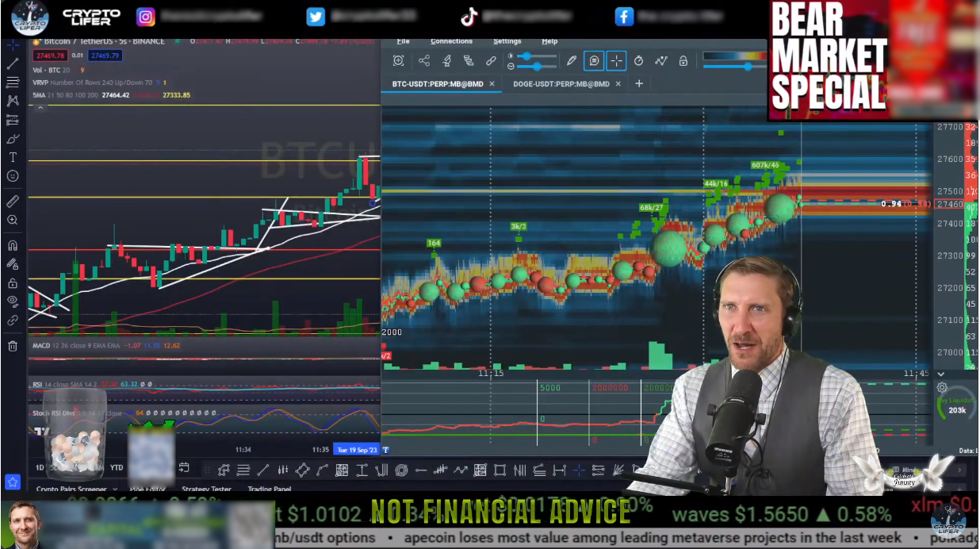Click the SMA indicator legend row
Screen dimensions: 980x549
tap(111, 94)
